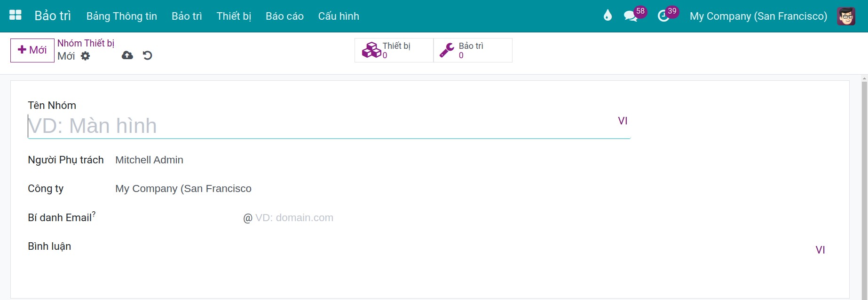
Task: Discard changes with the undo arrow icon
Action: tap(148, 55)
